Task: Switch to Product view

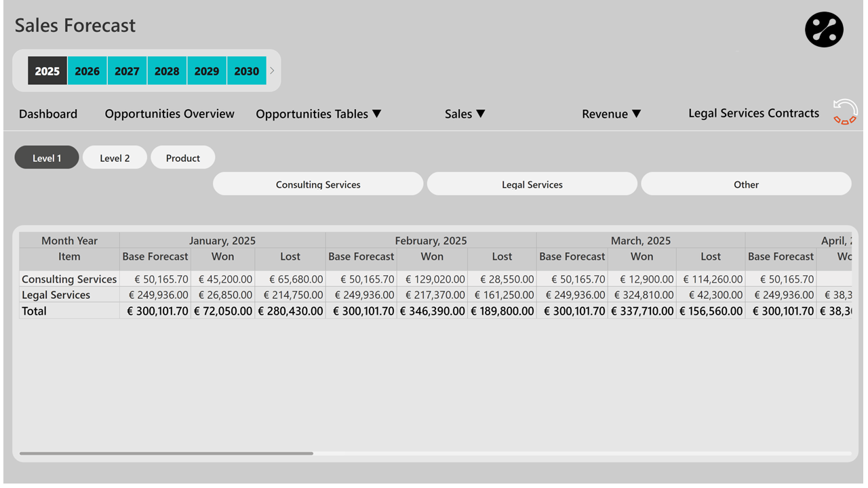Action: (182, 158)
